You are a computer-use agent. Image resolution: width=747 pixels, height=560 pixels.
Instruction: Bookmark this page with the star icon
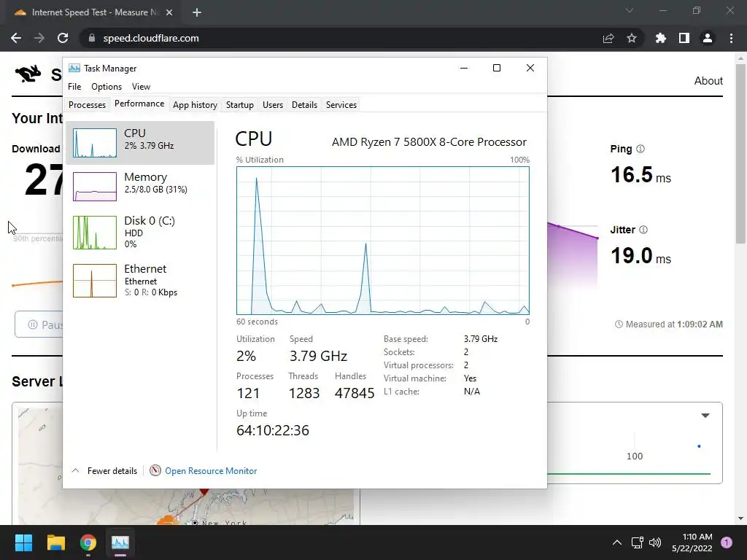tap(632, 38)
